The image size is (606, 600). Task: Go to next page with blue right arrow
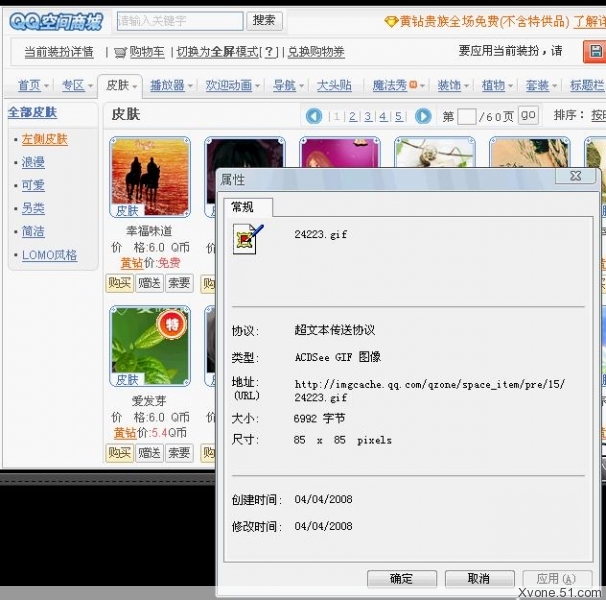(423, 116)
